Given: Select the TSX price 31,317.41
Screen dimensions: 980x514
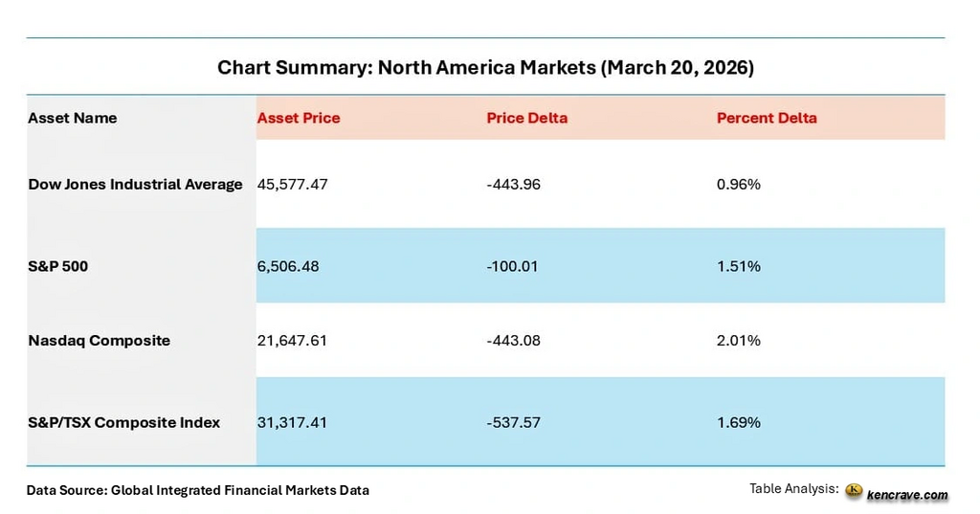Looking at the screenshot, I should pyautogui.click(x=292, y=422).
